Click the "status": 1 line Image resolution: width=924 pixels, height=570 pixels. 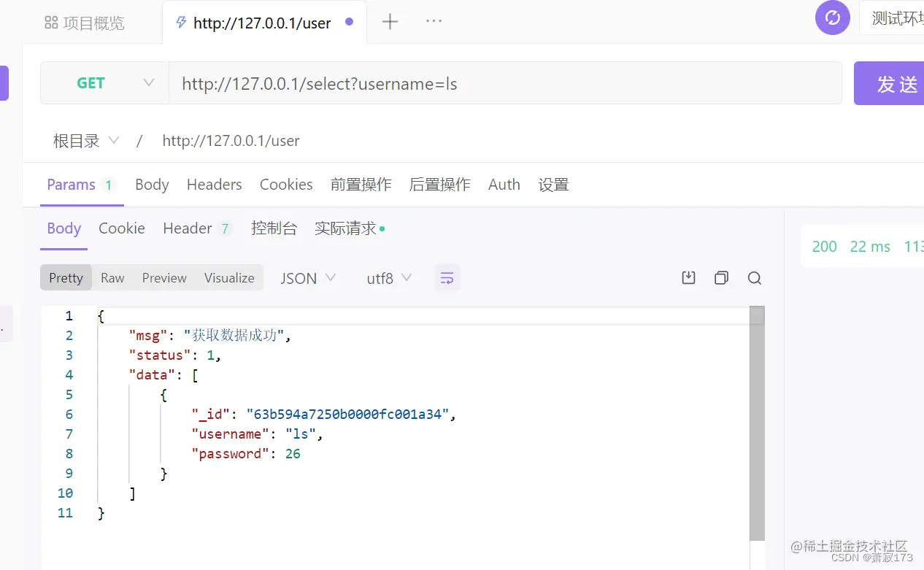tap(174, 355)
